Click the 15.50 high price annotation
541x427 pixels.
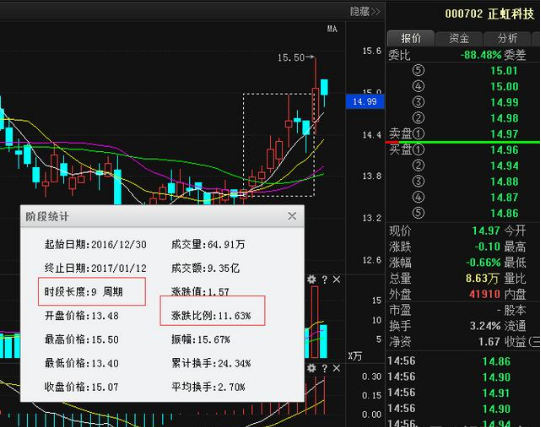[x=291, y=58]
